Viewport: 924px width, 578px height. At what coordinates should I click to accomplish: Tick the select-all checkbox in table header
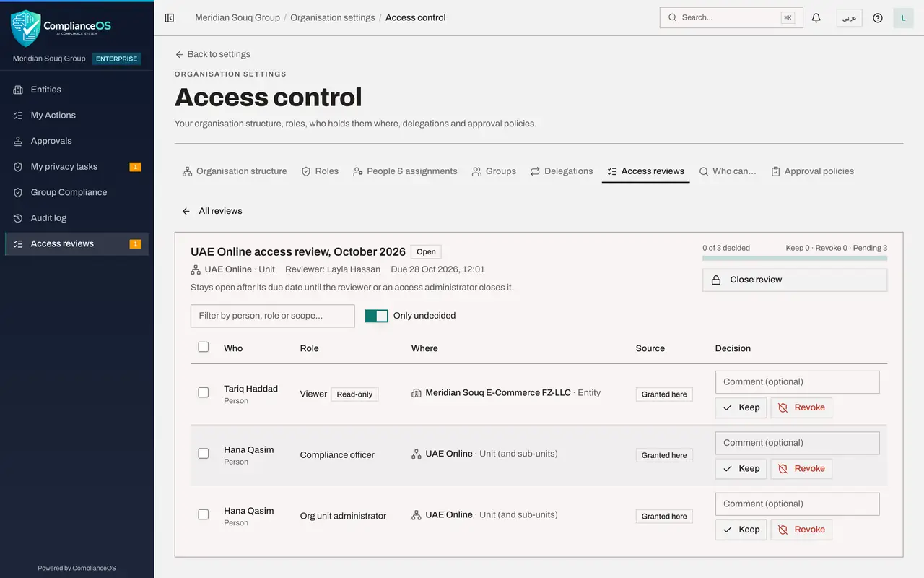pos(204,347)
